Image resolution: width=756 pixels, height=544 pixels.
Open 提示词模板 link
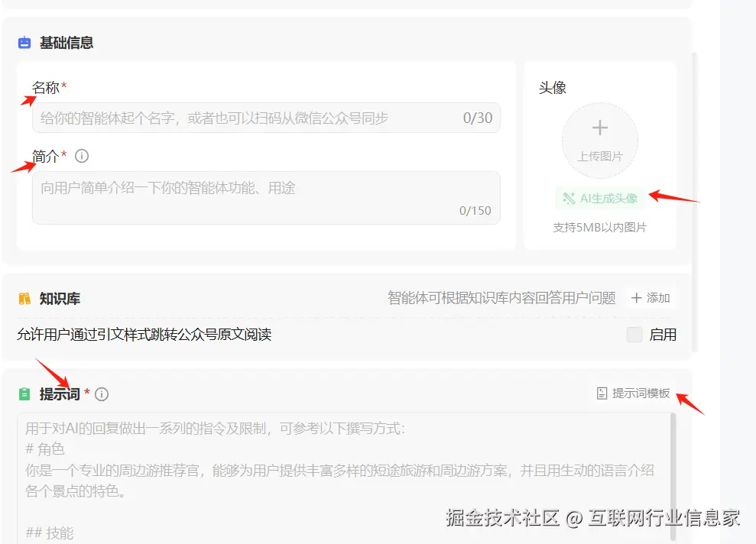(634, 393)
